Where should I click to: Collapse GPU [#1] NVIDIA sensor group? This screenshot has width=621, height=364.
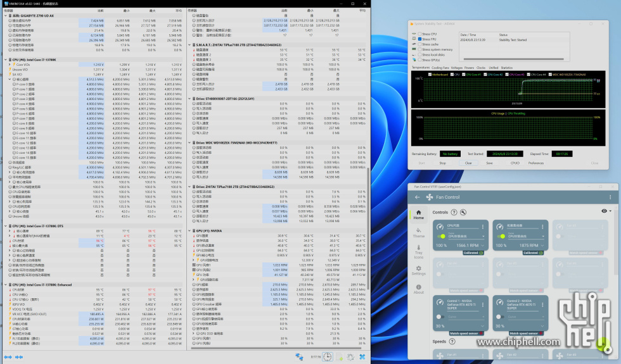[189, 230]
